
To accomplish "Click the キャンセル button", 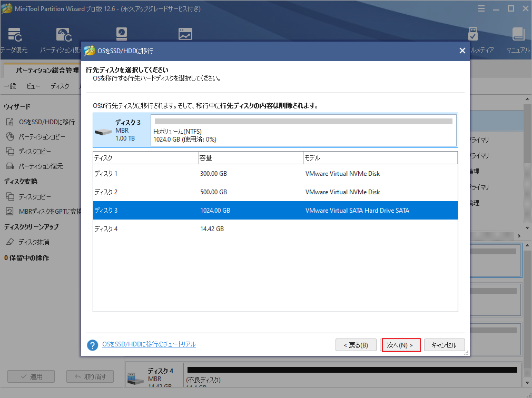I will (x=444, y=345).
